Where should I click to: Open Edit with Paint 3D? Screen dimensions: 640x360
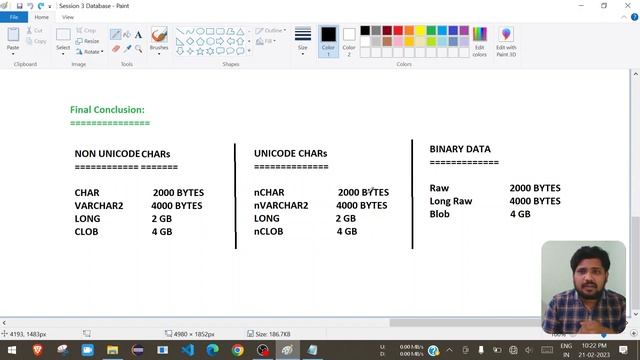tap(506, 42)
